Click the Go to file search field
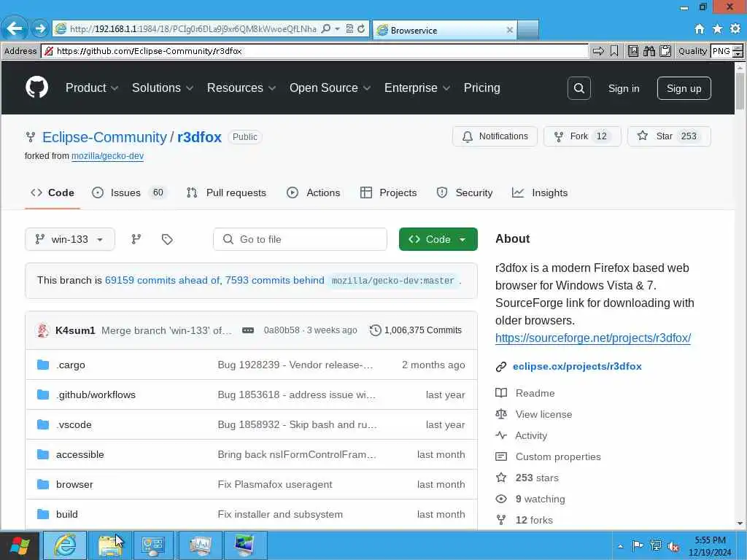This screenshot has width=747, height=560. click(300, 239)
